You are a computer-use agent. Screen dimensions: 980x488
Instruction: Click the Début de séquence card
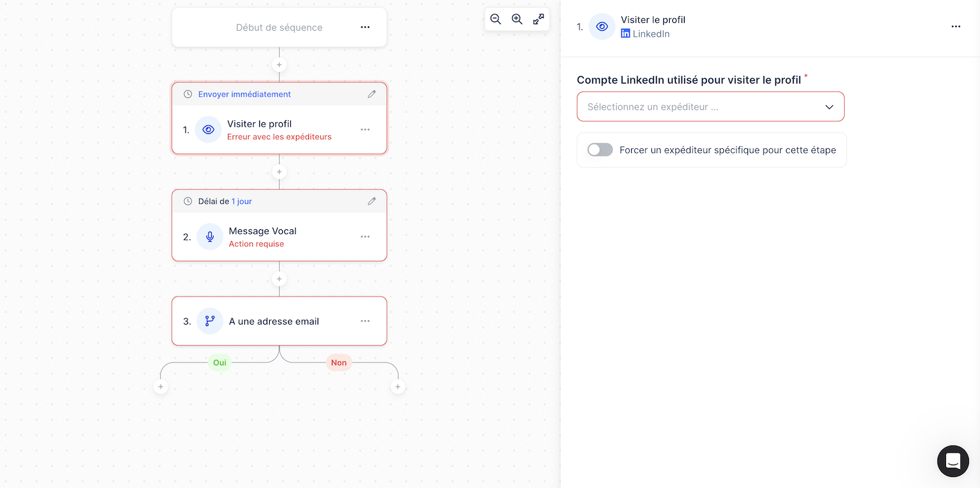pos(279,27)
